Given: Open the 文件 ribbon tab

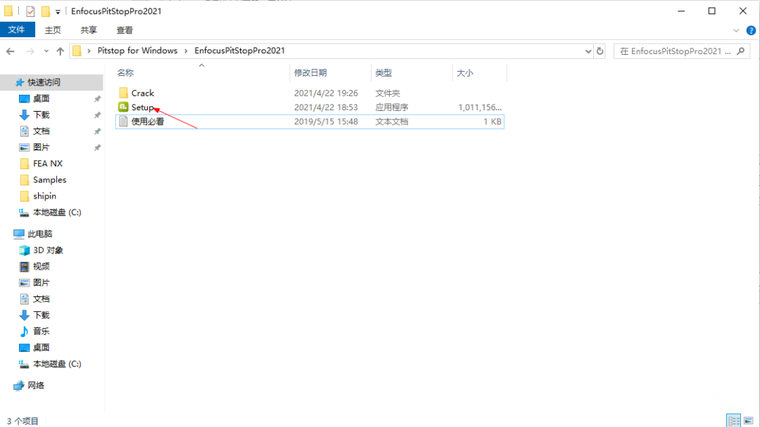Looking at the screenshot, I should coord(17,30).
